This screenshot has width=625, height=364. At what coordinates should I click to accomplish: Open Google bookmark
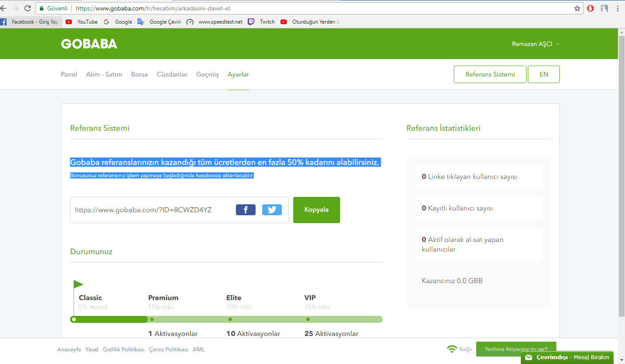[x=118, y=22]
